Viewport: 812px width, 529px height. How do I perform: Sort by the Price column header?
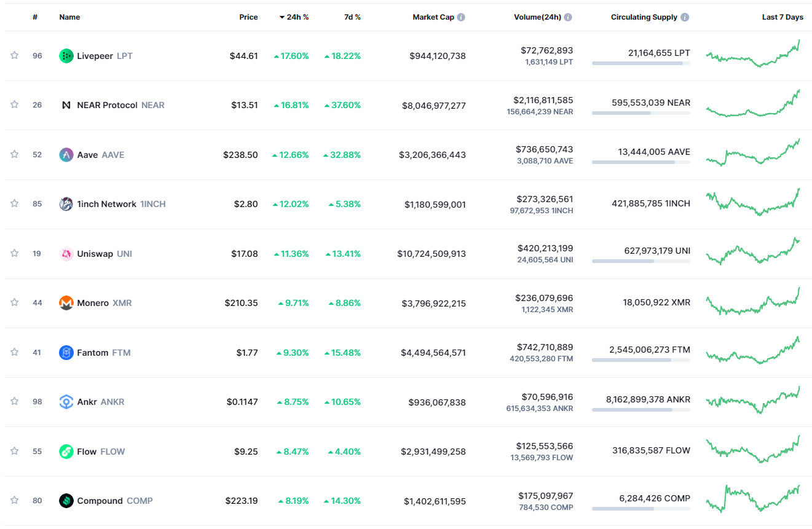point(248,17)
